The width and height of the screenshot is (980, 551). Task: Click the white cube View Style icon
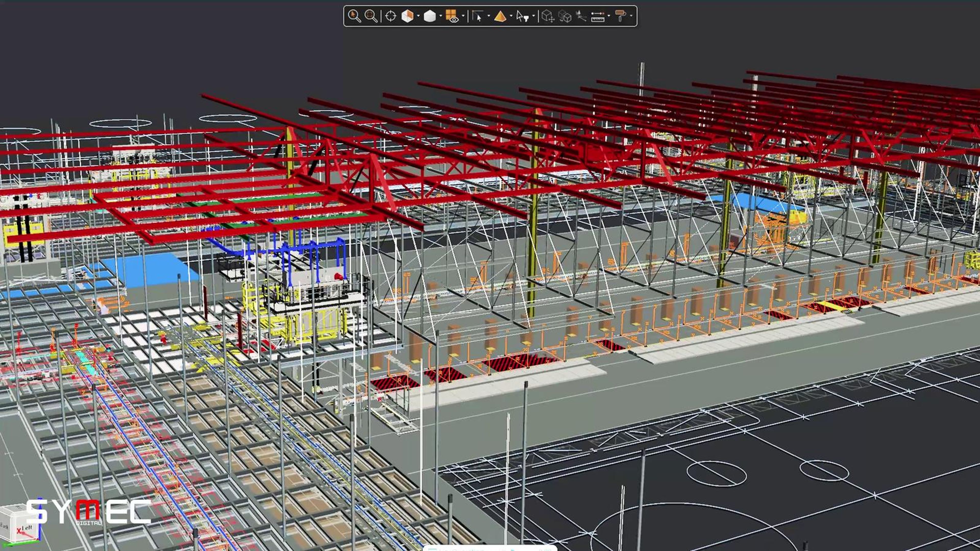[430, 16]
